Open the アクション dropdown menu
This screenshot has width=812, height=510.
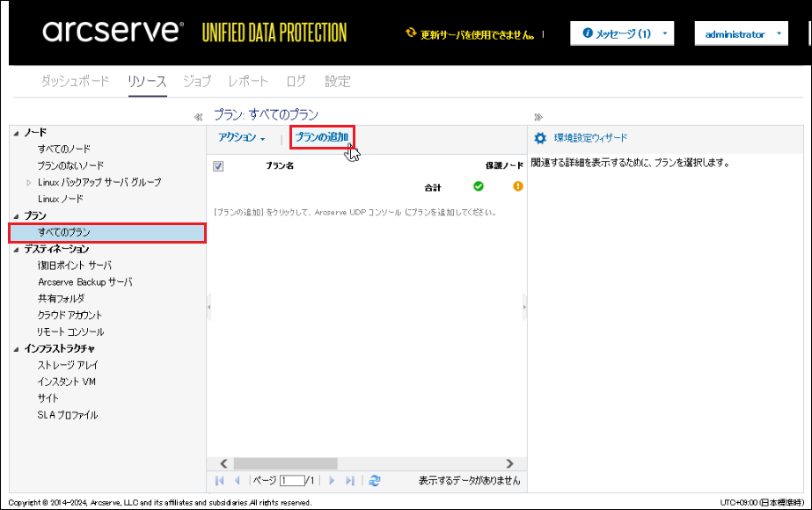(241, 137)
